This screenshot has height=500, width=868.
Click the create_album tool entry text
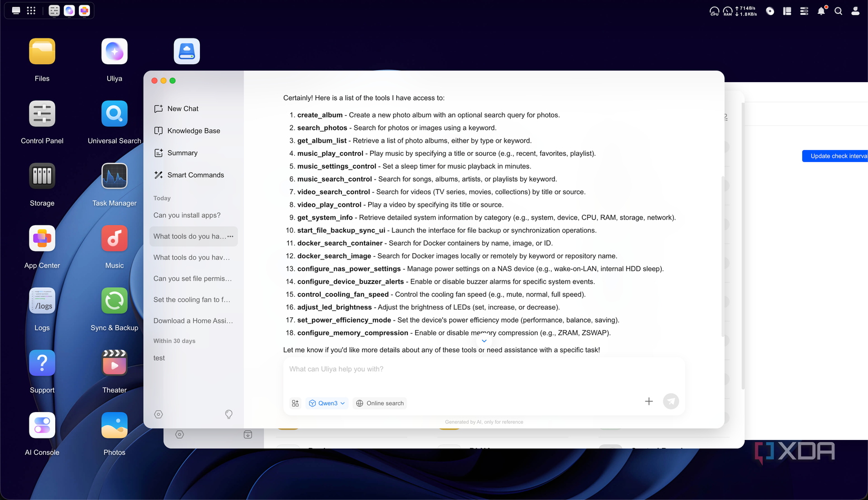pyautogui.click(x=428, y=115)
